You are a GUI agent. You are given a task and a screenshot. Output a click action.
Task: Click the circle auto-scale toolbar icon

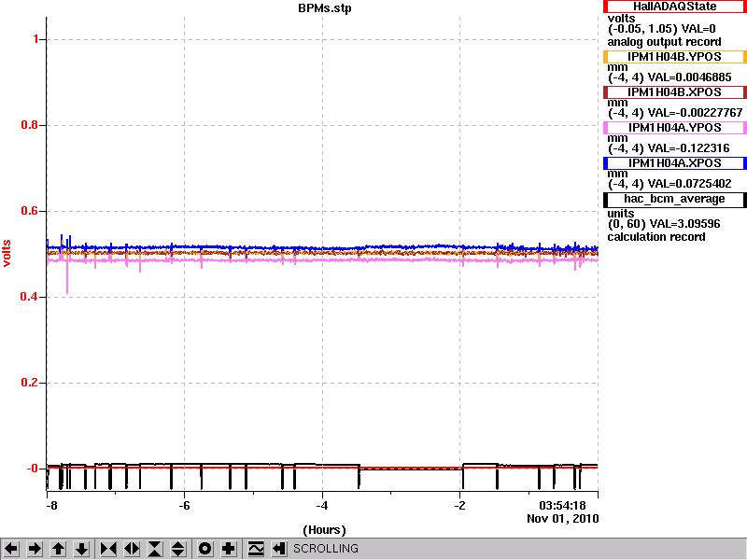tap(204, 549)
